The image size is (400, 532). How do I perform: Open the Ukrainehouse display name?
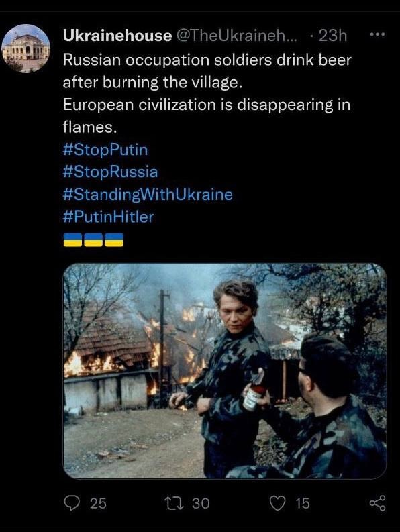(117, 36)
